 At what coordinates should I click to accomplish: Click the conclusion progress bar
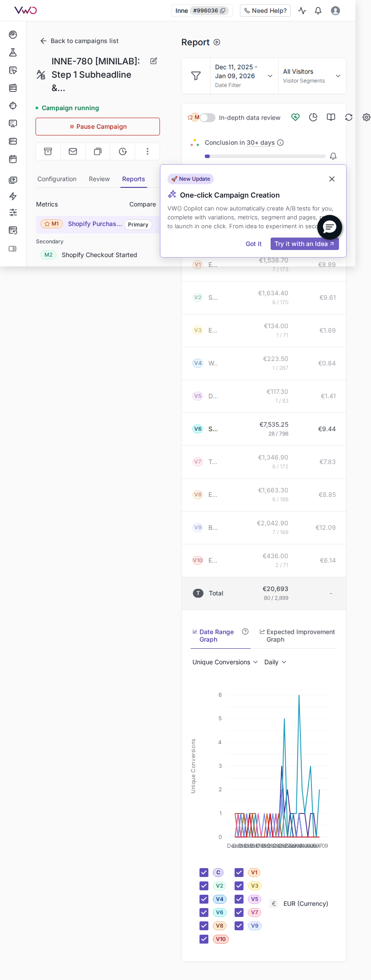265,156
